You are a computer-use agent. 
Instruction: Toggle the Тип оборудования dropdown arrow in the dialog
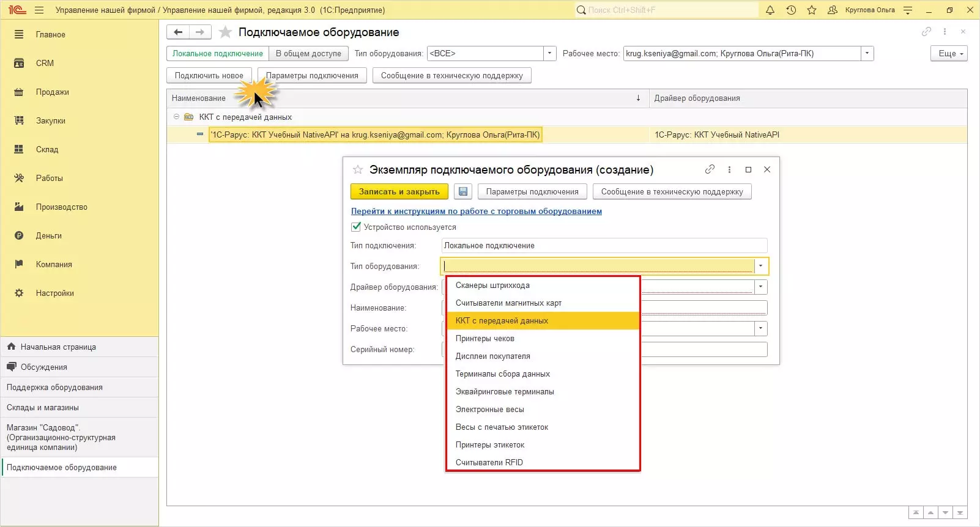pos(760,266)
